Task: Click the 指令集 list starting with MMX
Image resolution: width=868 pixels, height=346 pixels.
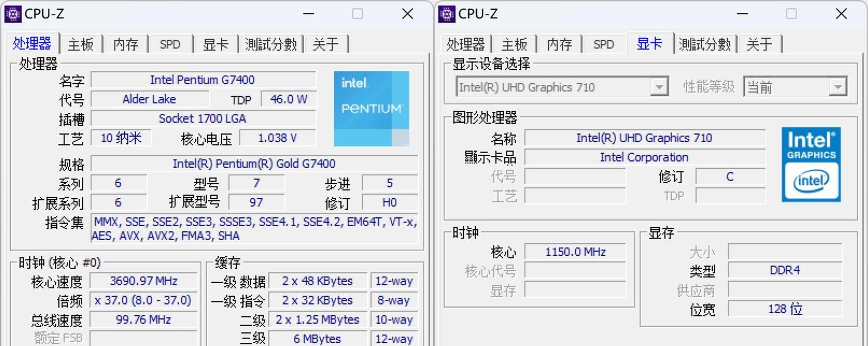Action: pyautogui.click(x=254, y=229)
